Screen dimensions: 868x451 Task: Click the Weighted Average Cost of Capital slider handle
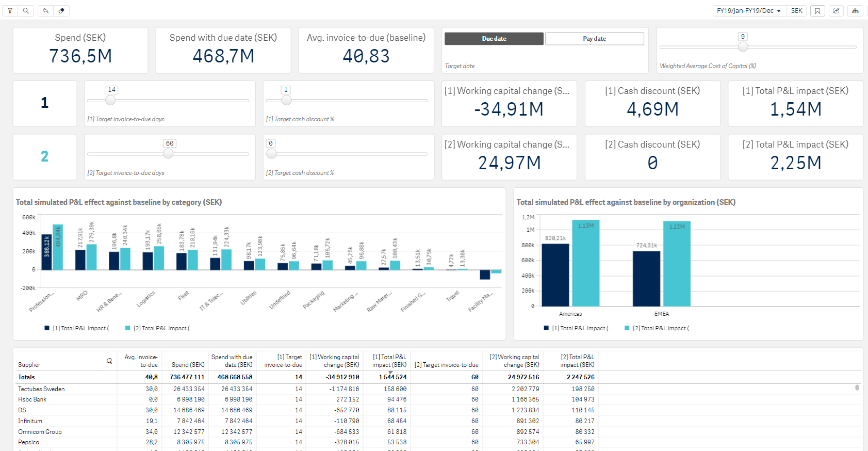(x=743, y=47)
